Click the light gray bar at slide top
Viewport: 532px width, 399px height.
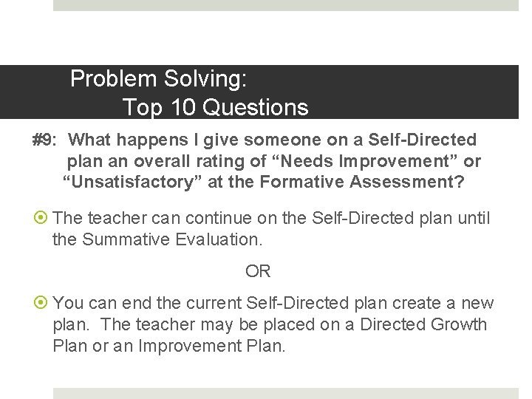tap(286, 5)
